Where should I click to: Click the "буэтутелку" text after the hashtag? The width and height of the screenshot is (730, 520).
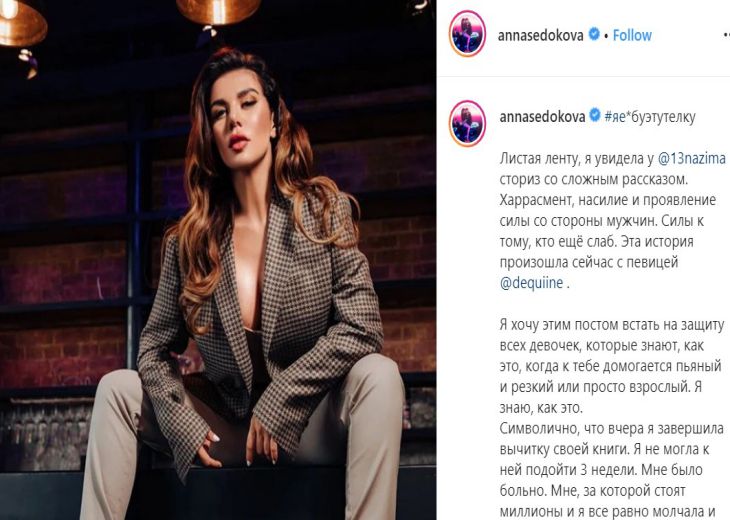tap(662, 116)
